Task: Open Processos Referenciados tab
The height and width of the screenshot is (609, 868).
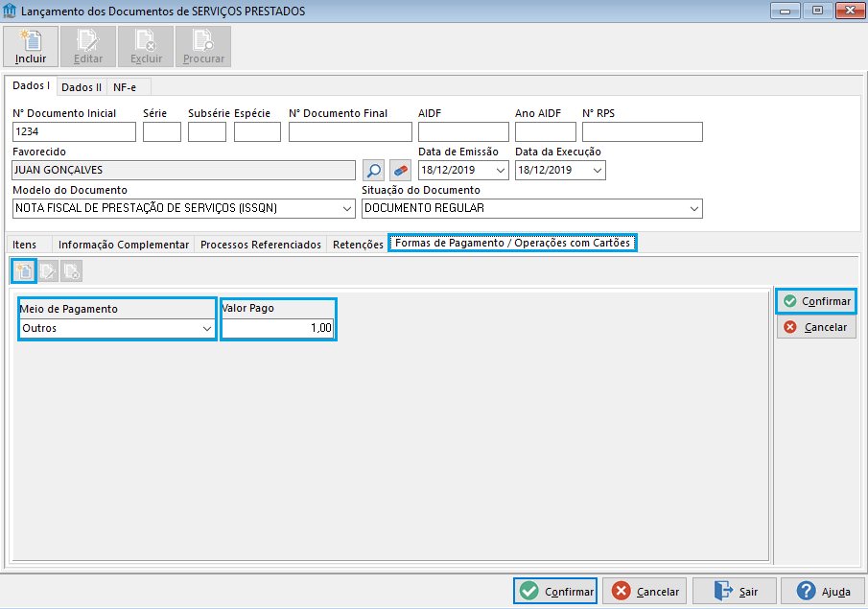Action: click(261, 245)
